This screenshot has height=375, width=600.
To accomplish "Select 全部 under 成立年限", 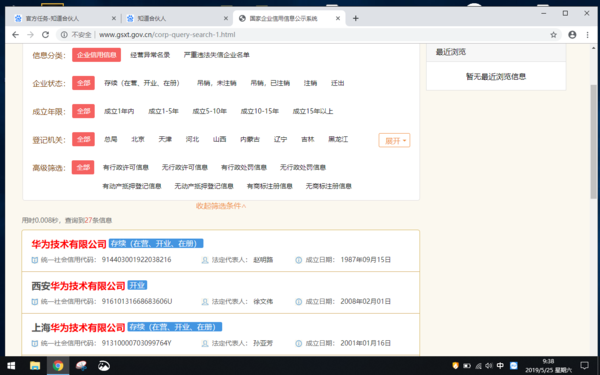I will (83, 111).
